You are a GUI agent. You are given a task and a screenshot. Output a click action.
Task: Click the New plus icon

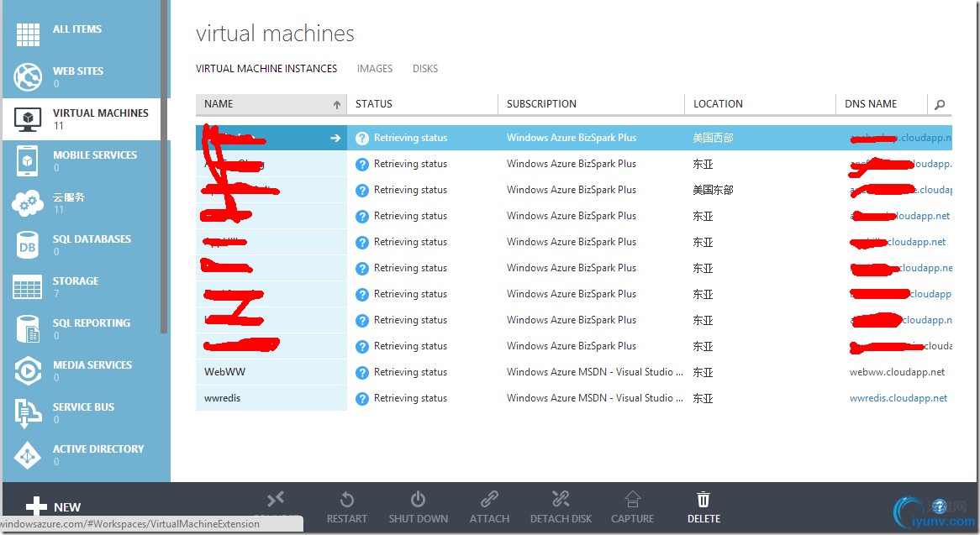tap(36, 506)
